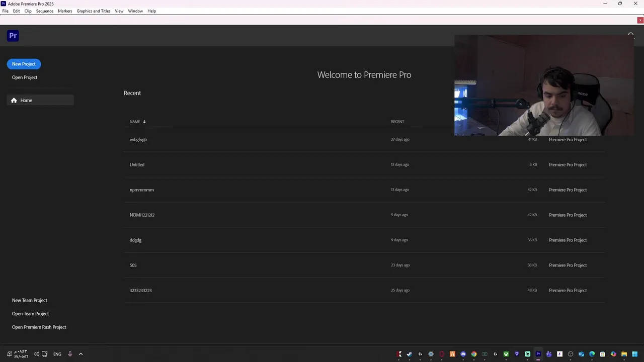Click the network tray icon
Viewport: 644px width, 362px height.
coord(44,354)
